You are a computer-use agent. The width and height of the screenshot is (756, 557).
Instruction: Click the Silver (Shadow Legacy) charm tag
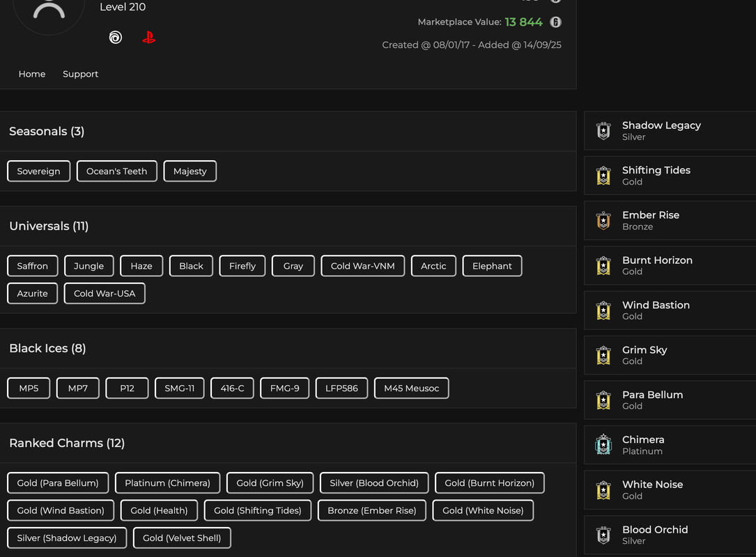(x=66, y=538)
